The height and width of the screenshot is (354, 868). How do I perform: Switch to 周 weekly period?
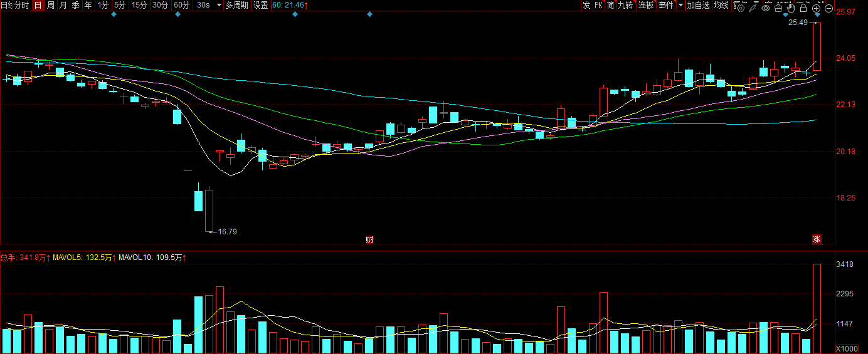pyautogui.click(x=51, y=5)
